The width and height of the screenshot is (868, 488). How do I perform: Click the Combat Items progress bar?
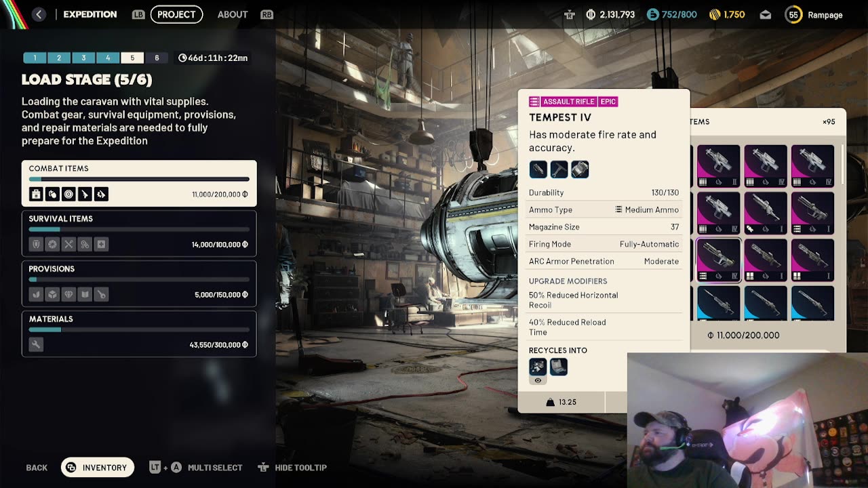click(x=139, y=180)
